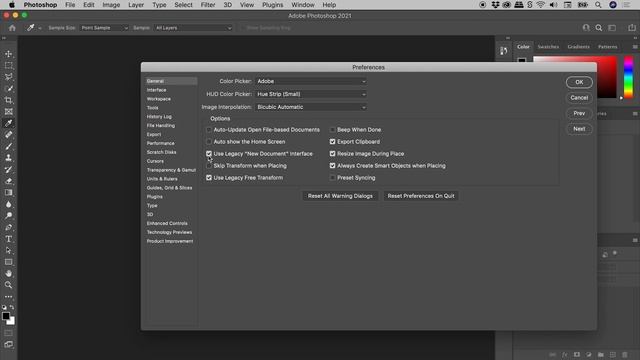The image size is (640, 360).
Task: Expand the tool preset picker arrow
Action: click(x=40, y=28)
